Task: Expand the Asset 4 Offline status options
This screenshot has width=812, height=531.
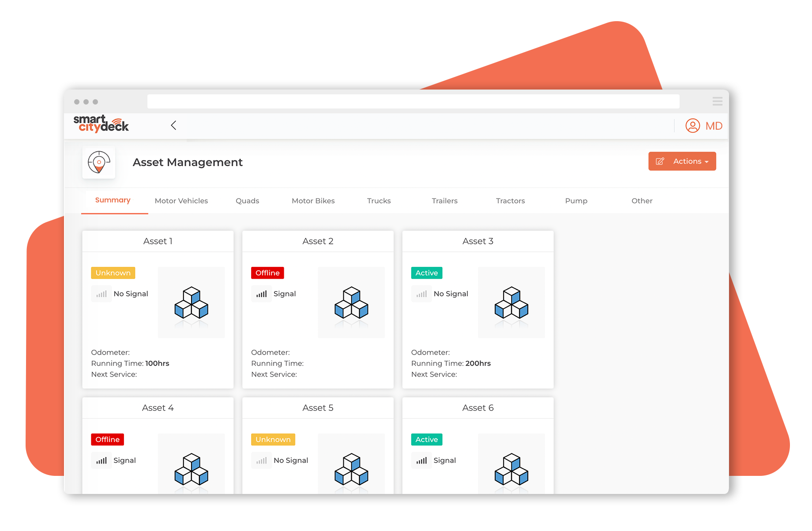Action: [x=107, y=439]
